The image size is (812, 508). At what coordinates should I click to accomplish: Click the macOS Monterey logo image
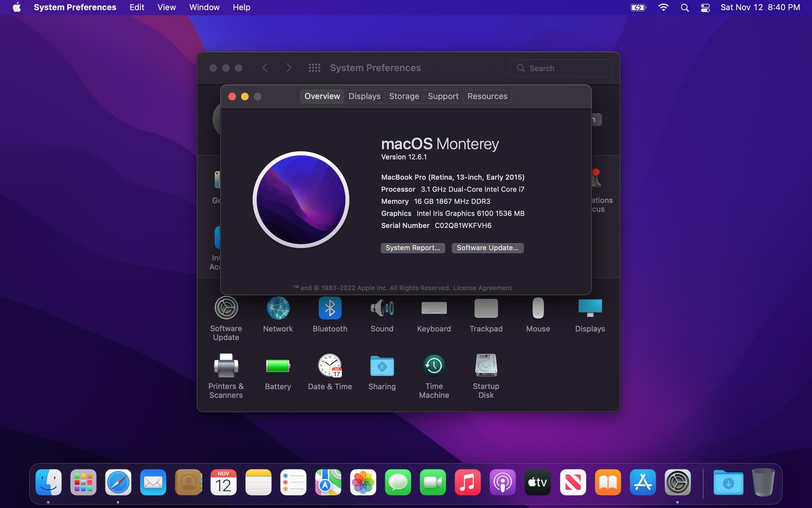click(301, 199)
